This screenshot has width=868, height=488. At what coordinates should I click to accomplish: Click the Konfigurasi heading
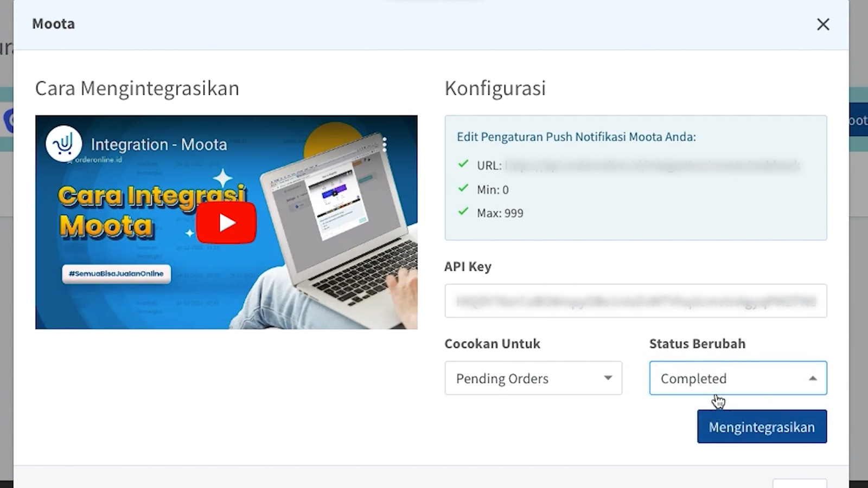[x=495, y=88]
